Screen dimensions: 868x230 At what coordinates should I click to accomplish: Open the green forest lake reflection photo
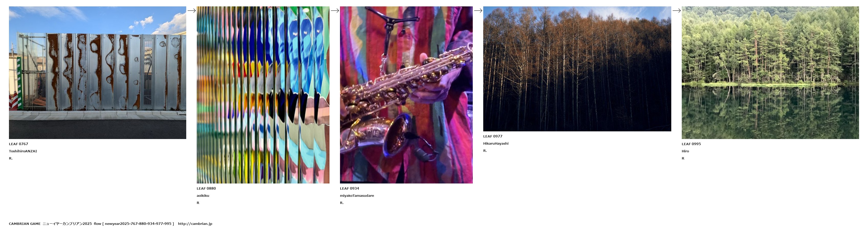coord(770,73)
